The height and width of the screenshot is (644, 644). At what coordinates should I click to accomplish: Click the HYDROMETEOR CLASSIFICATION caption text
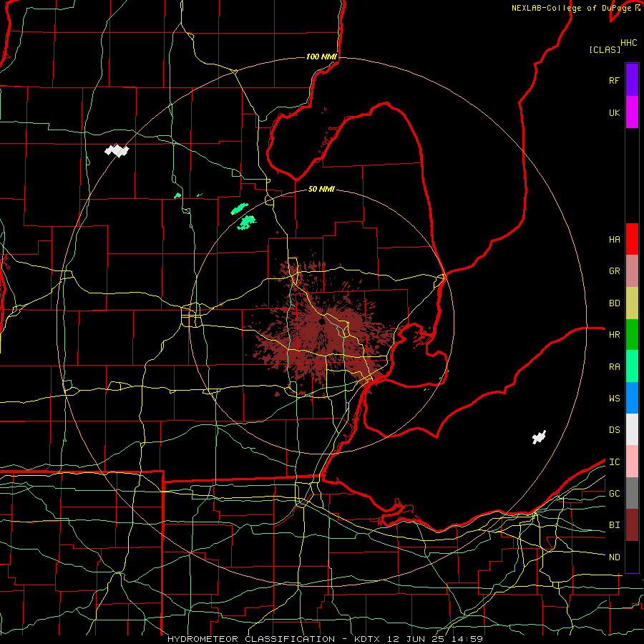(251, 639)
